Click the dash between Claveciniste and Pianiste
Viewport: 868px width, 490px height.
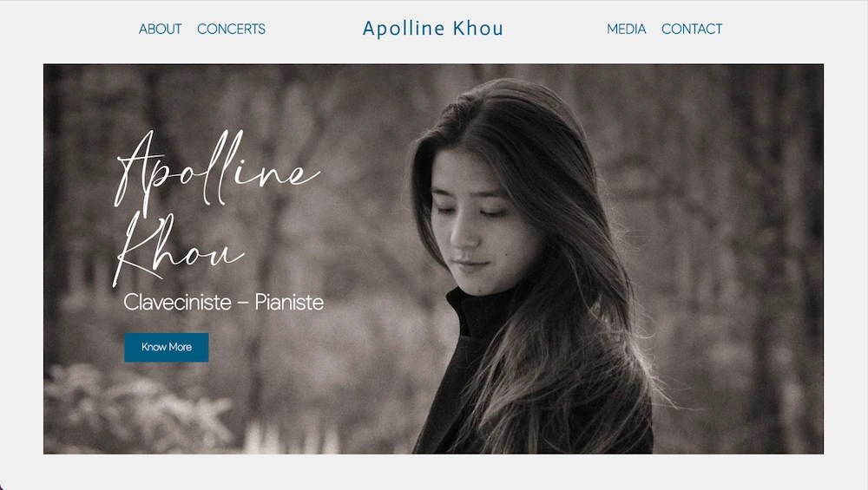[242, 303]
